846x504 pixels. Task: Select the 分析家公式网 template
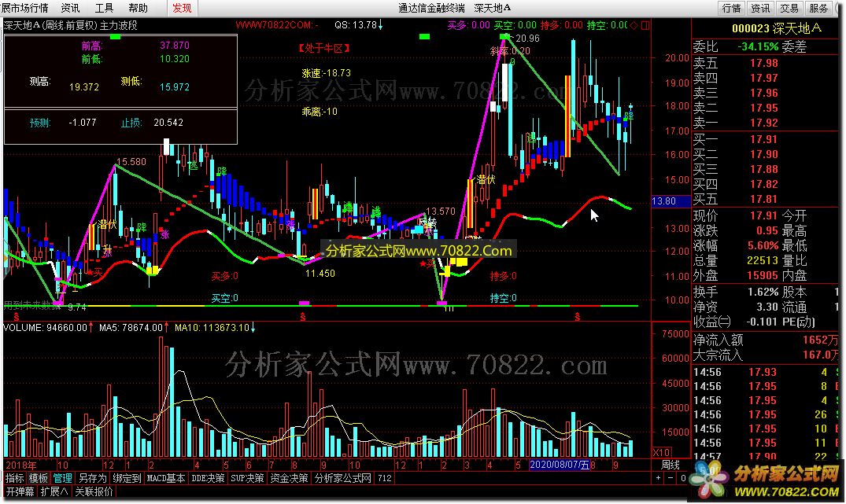coord(343,478)
